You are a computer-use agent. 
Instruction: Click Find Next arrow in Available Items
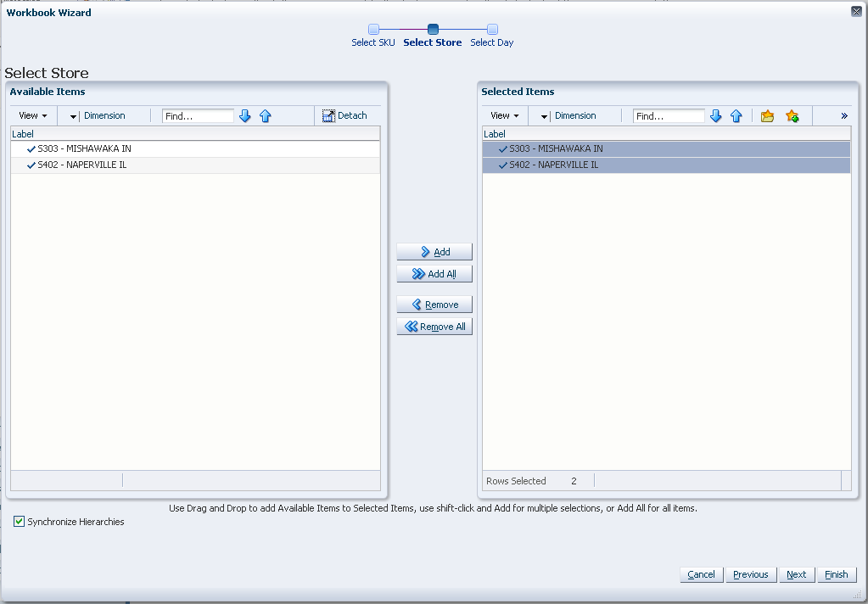pos(244,115)
